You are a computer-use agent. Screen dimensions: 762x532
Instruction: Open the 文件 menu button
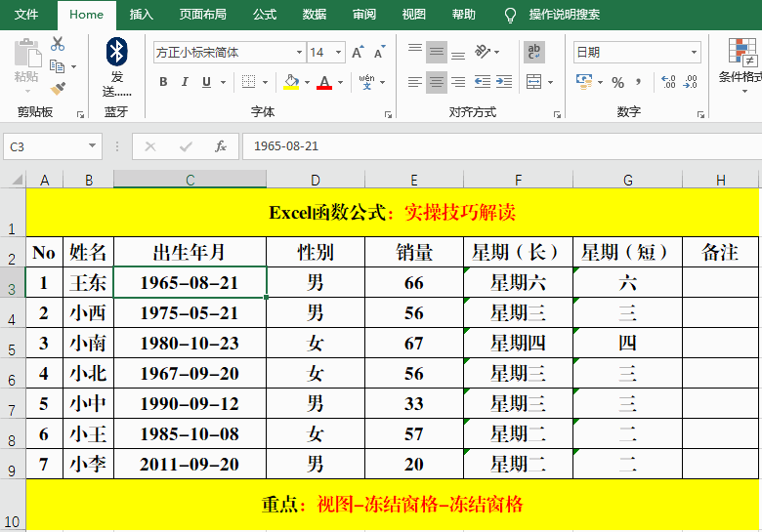click(x=26, y=15)
